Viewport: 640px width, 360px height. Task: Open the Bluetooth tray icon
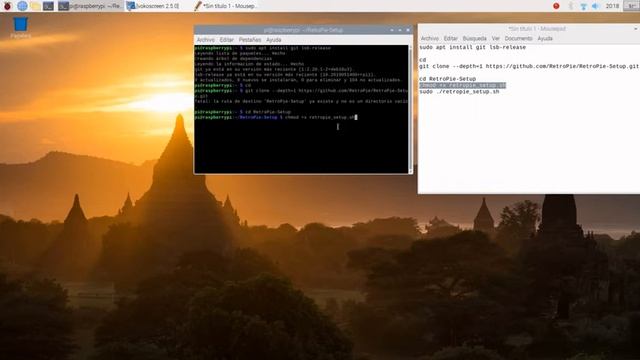pyautogui.click(x=571, y=6)
